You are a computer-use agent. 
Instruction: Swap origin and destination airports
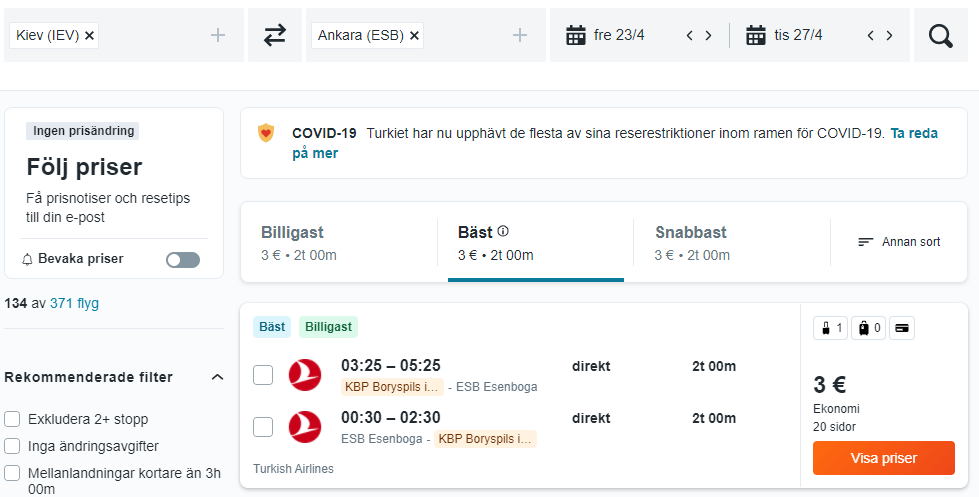click(275, 35)
